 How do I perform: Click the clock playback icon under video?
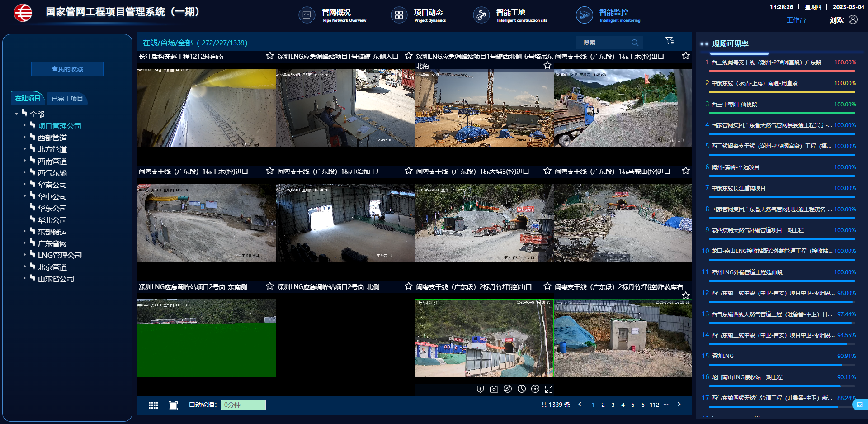pos(522,389)
